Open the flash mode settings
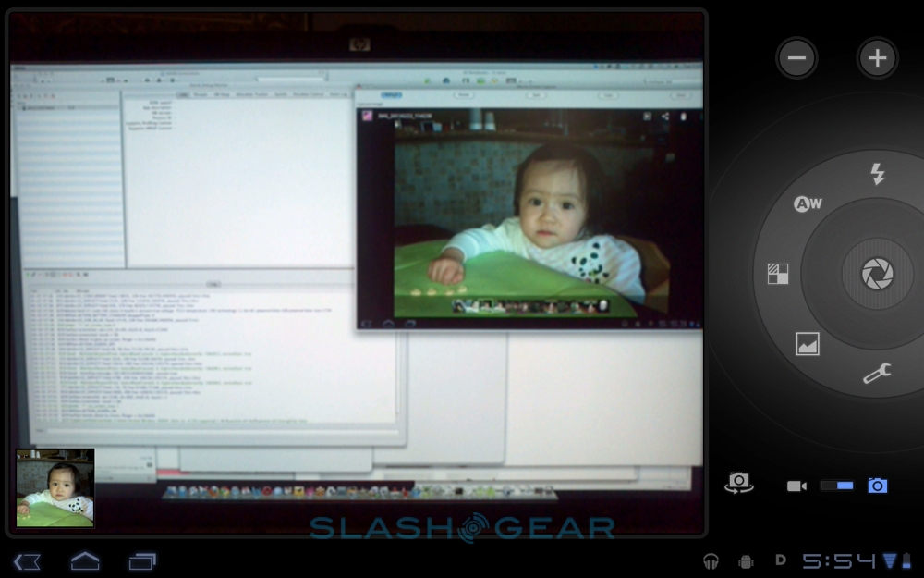Viewport: 924px width, 578px height. pos(877,174)
